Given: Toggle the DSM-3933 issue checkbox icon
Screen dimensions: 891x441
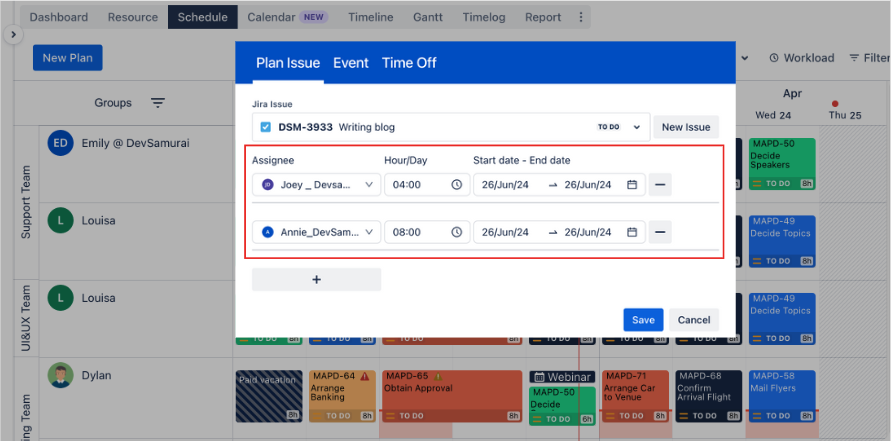Looking at the screenshot, I should [x=266, y=127].
